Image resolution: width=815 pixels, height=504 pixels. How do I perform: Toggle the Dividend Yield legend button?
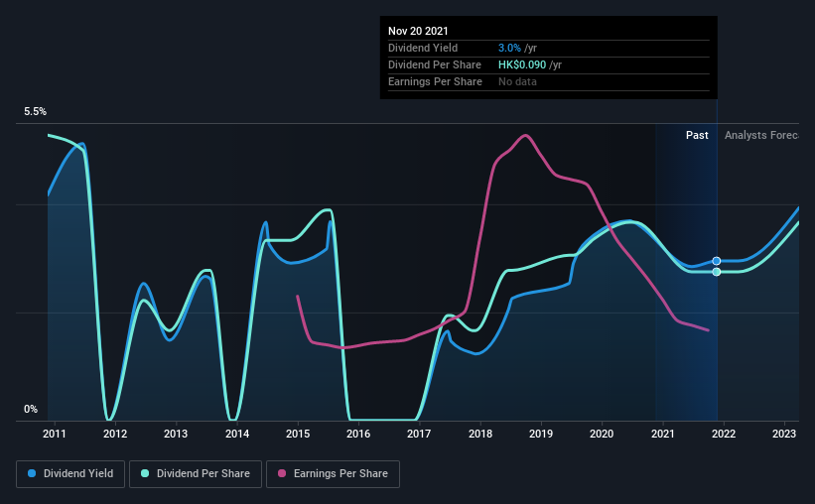pyautogui.click(x=70, y=474)
